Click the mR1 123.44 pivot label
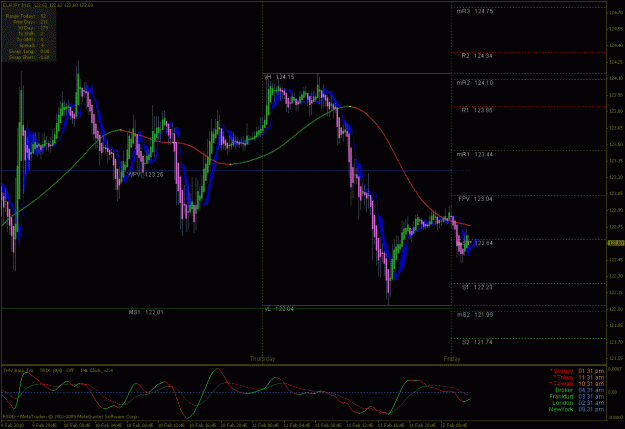This screenshot has width=625, height=429. tap(475, 154)
